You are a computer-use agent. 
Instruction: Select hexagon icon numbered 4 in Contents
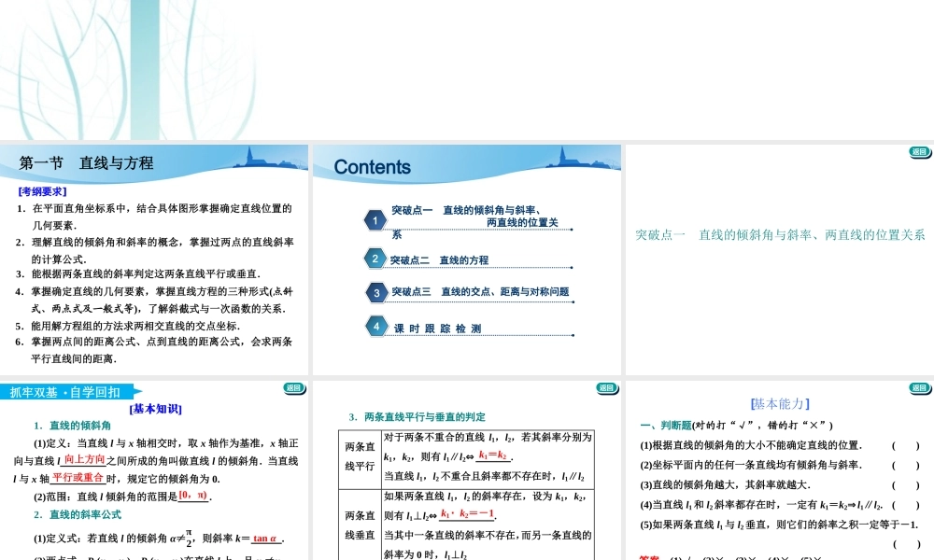click(376, 326)
